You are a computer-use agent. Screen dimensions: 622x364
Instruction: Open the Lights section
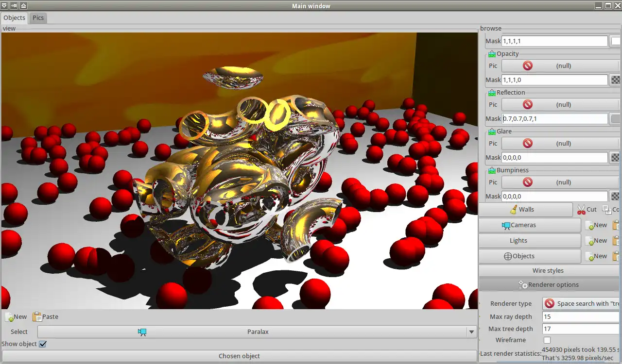[x=530, y=241]
